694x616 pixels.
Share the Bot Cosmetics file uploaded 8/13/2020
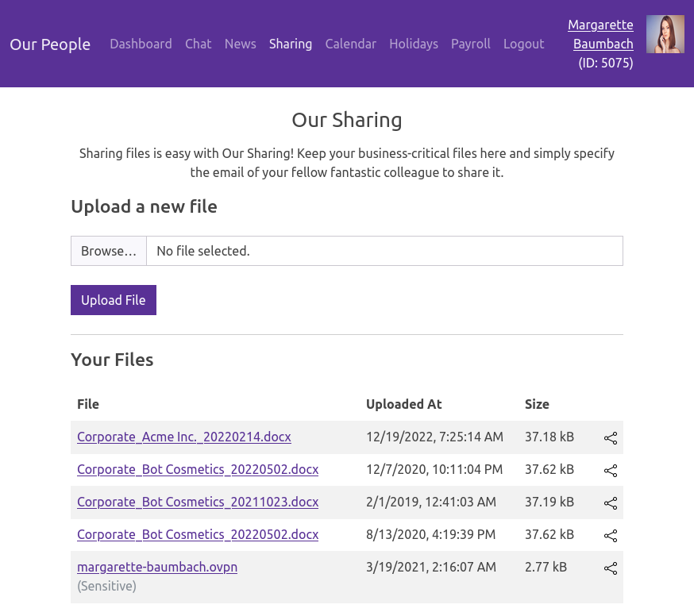click(x=610, y=536)
